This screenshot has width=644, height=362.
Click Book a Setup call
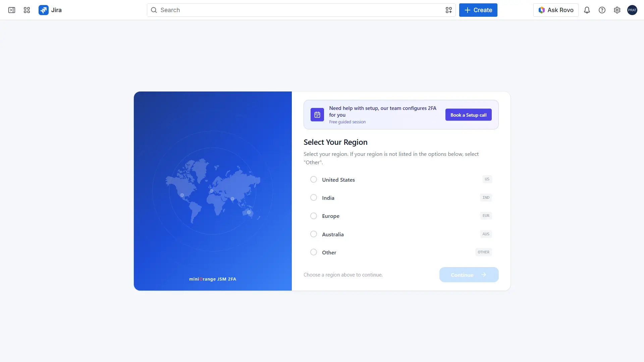click(469, 115)
